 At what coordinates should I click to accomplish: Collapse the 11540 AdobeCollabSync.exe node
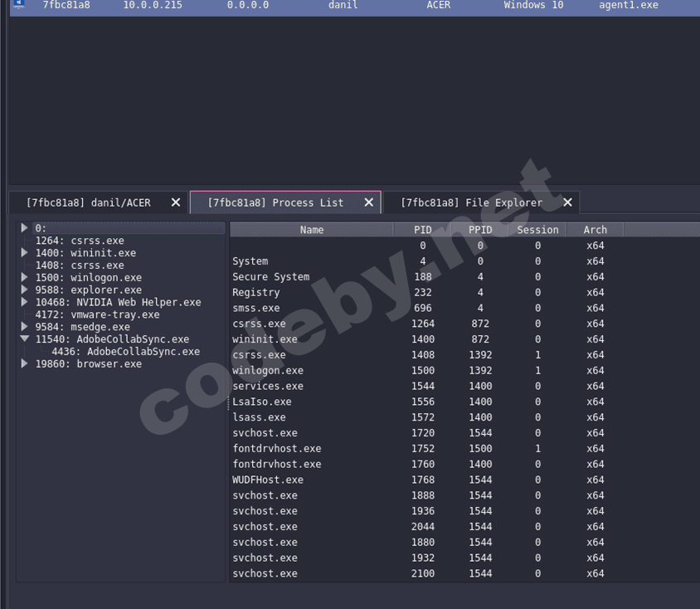coord(25,339)
